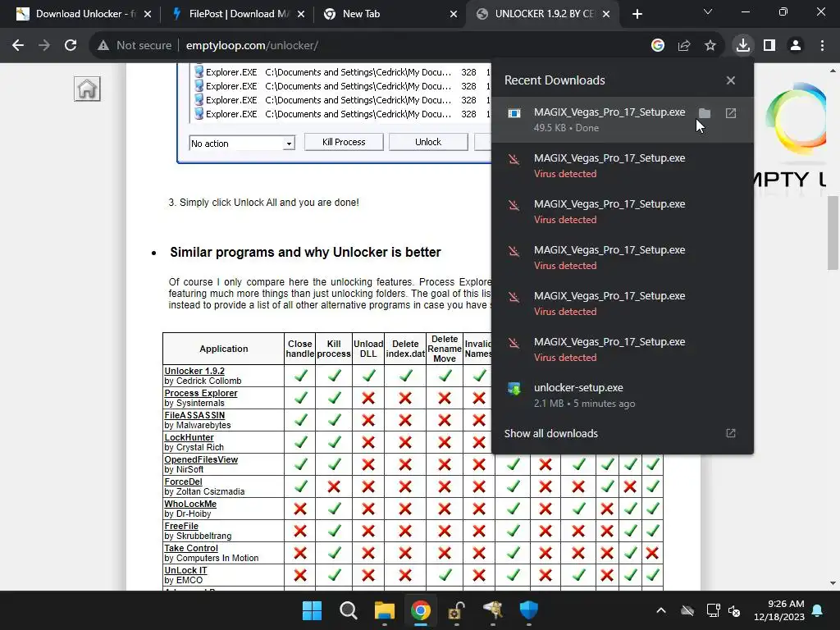Close the FilePost tab
The width and height of the screenshot is (840, 630).
coord(301,14)
